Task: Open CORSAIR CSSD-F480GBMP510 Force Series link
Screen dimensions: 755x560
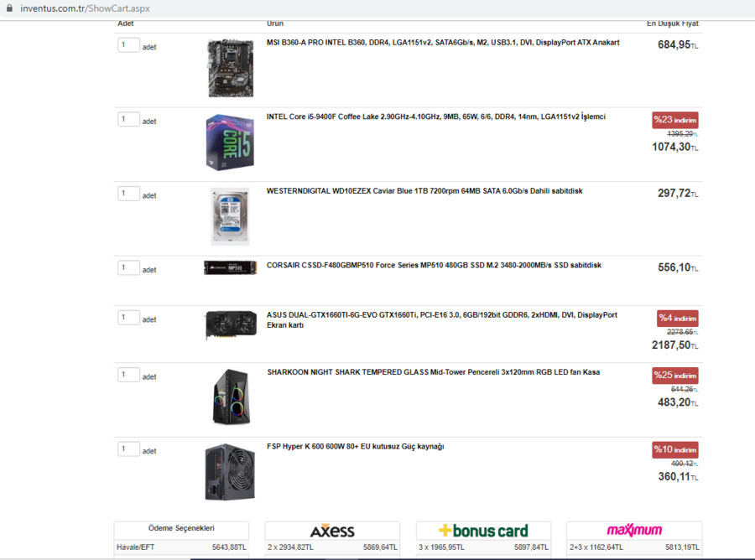Action: pyautogui.click(x=434, y=266)
